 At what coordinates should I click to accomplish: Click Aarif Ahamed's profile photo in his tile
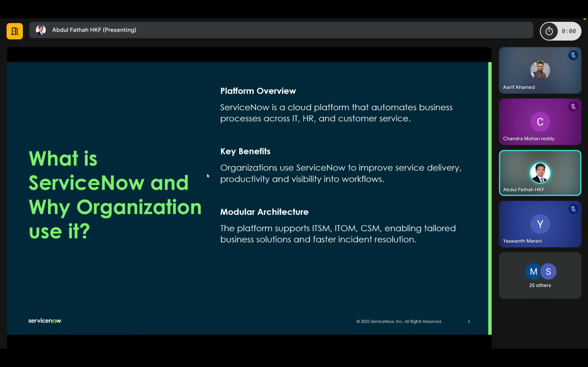tap(540, 70)
